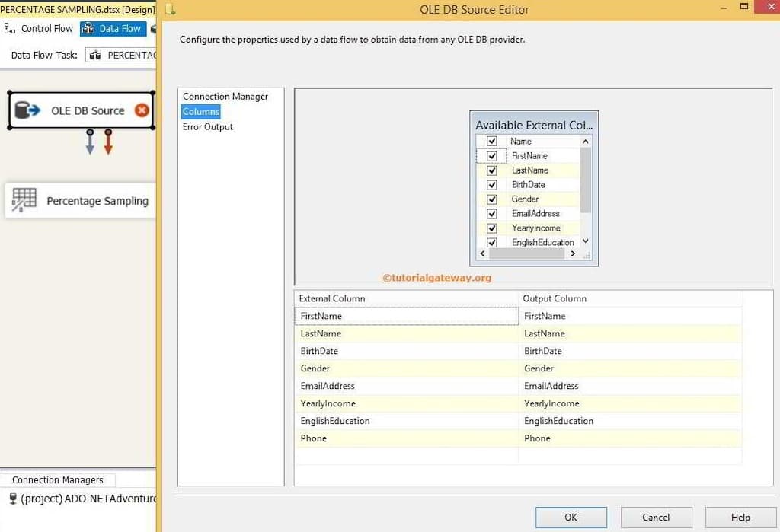Select the Percentage Sampling transformation
Screen dimensions: 780x532
point(80,200)
